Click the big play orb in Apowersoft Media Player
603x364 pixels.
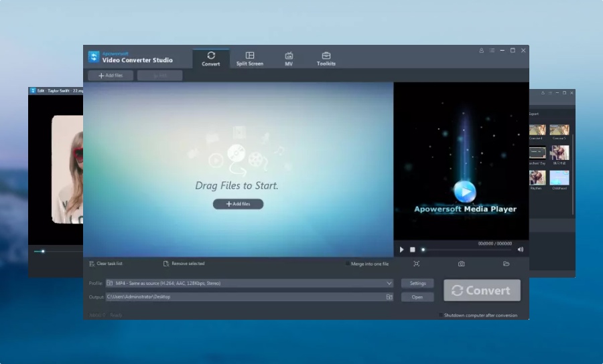coord(465,191)
